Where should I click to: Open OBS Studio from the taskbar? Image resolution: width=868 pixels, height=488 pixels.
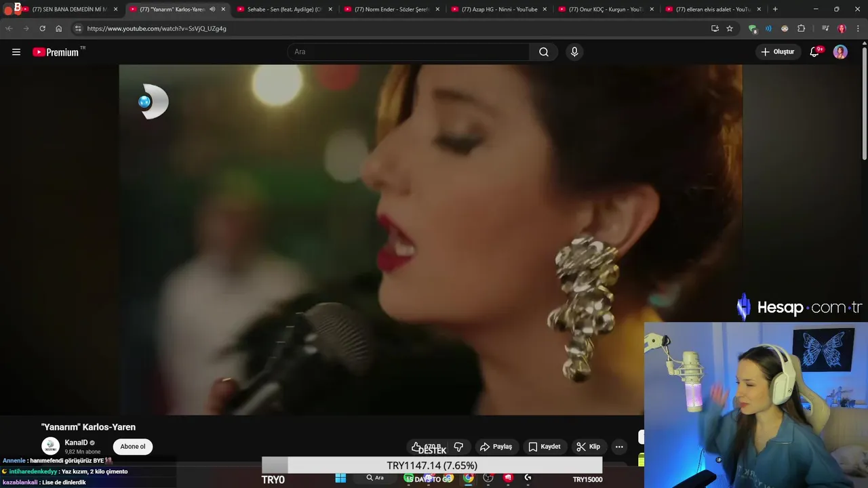[488, 478]
